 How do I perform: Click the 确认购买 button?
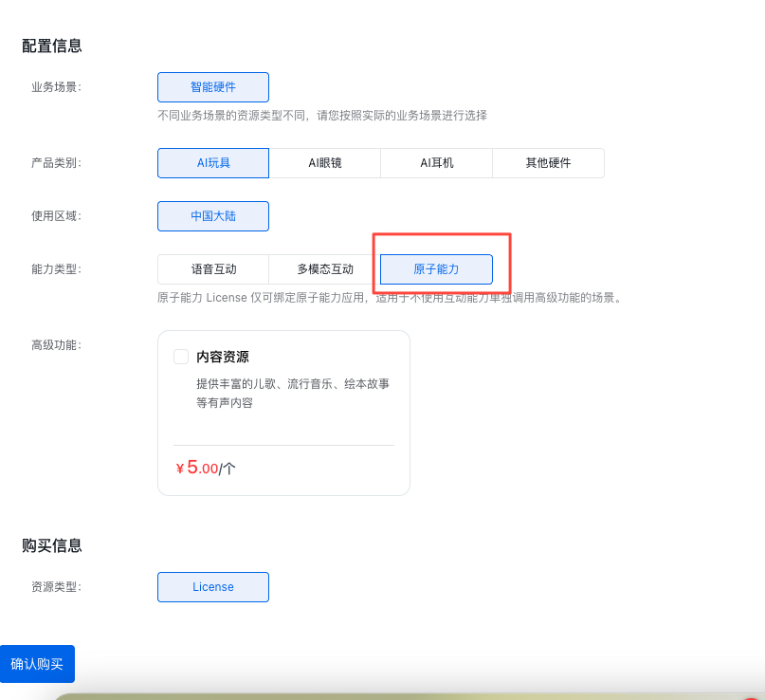[x=37, y=664]
